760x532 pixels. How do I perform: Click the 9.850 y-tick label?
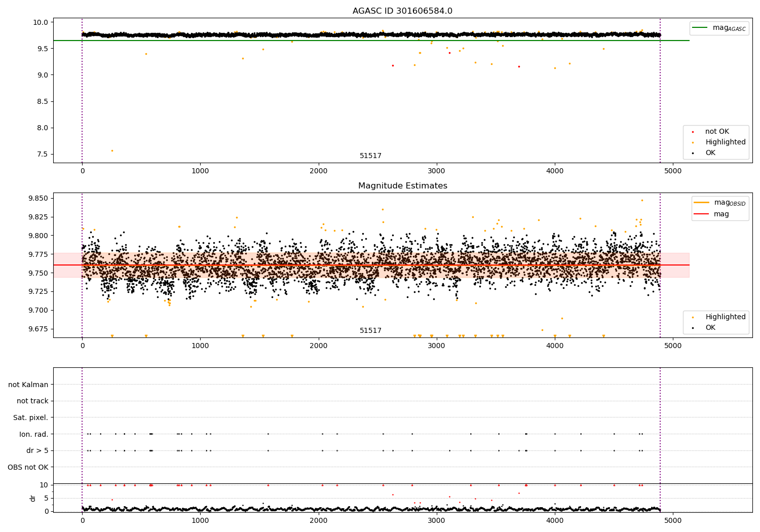(39, 198)
